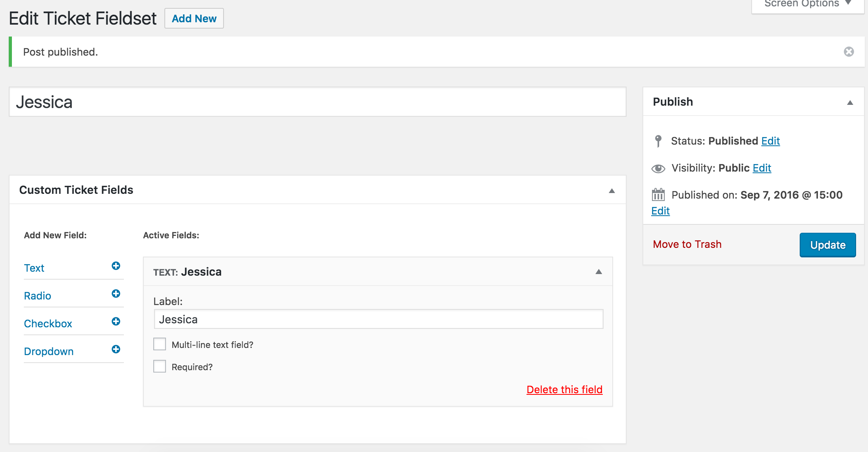Collapse the Custom Ticket Fields panel

pyautogui.click(x=612, y=191)
